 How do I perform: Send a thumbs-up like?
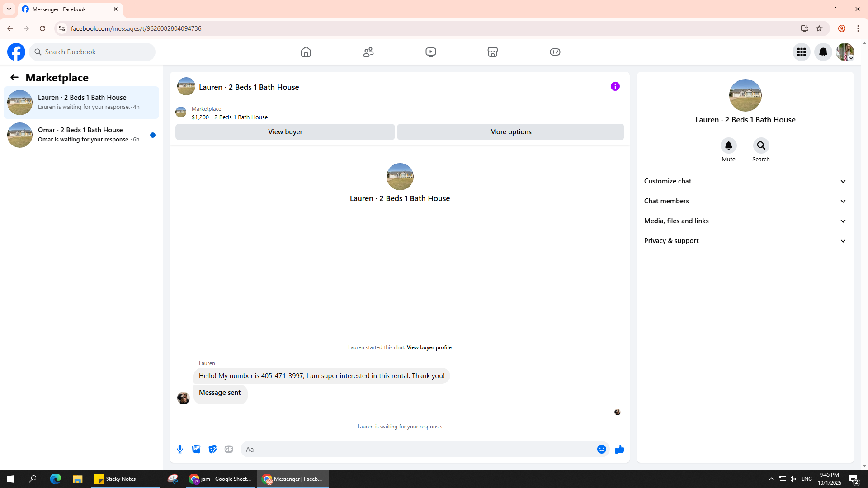[619, 449]
